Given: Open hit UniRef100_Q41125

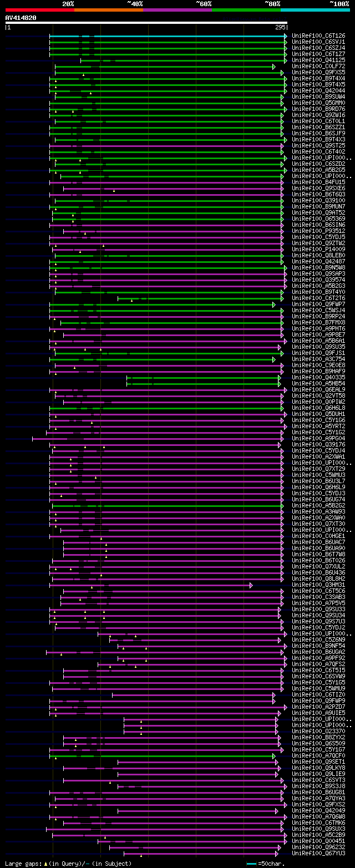Looking at the screenshot, I should click(318, 60).
